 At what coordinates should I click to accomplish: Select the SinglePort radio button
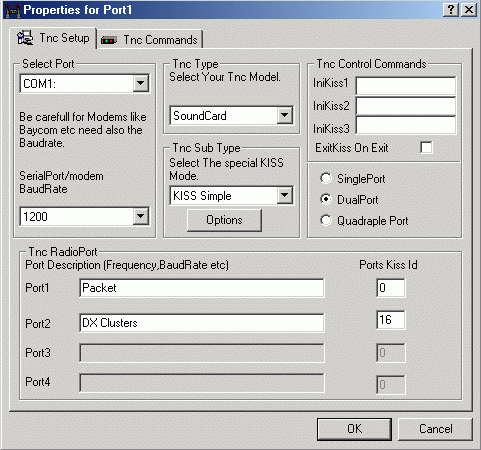(x=326, y=178)
